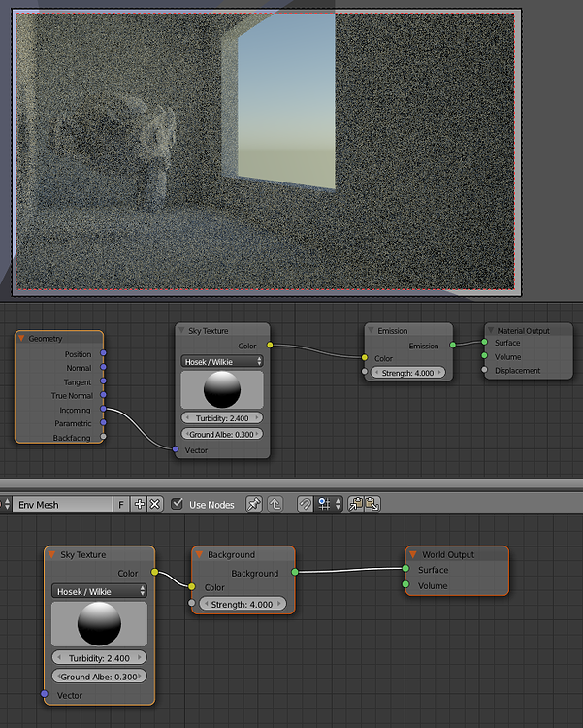This screenshot has width=583, height=728.
Task: Copy selected nodes to clipboard icon
Action: click(x=356, y=504)
